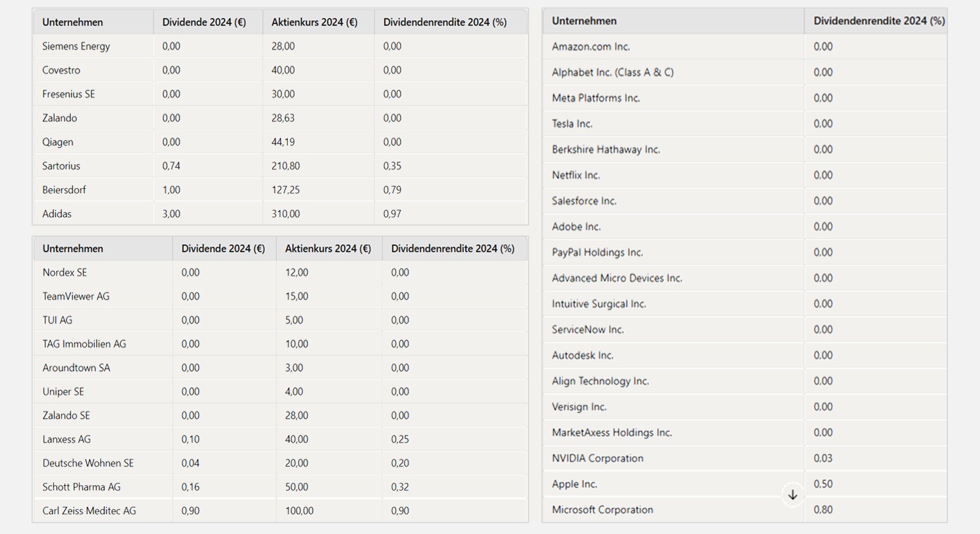
Task: Select Schott Pharma dividend 0,16
Action: (x=191, y=487)
